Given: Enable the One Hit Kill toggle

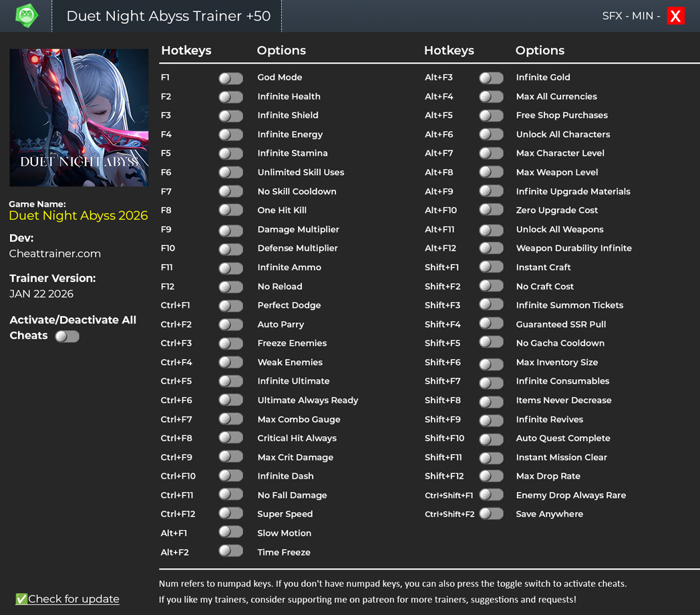Looking at the screenshot, I should coord(230,211).
